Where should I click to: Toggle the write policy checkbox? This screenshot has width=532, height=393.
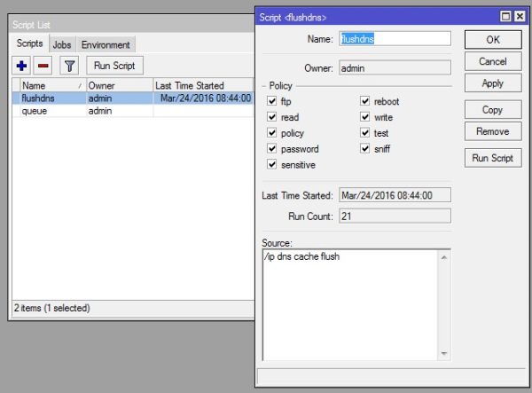pos(364,117)
